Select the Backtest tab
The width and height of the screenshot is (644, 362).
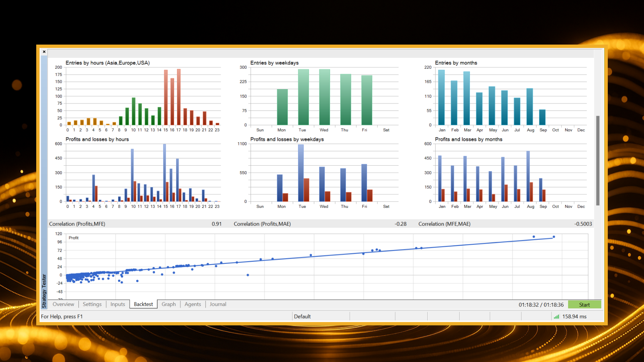(143, 304)
